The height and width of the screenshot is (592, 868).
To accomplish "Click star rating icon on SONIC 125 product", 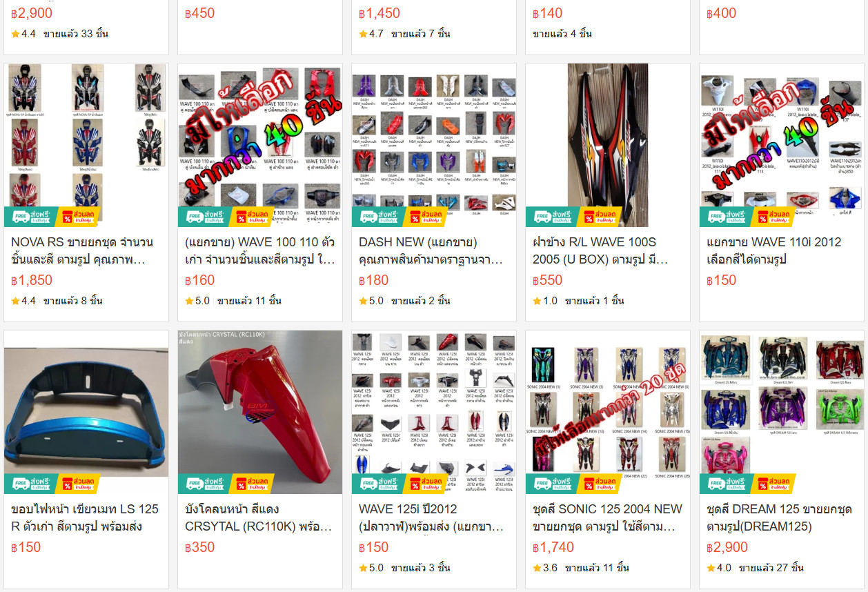I will [x=537, y=568].
